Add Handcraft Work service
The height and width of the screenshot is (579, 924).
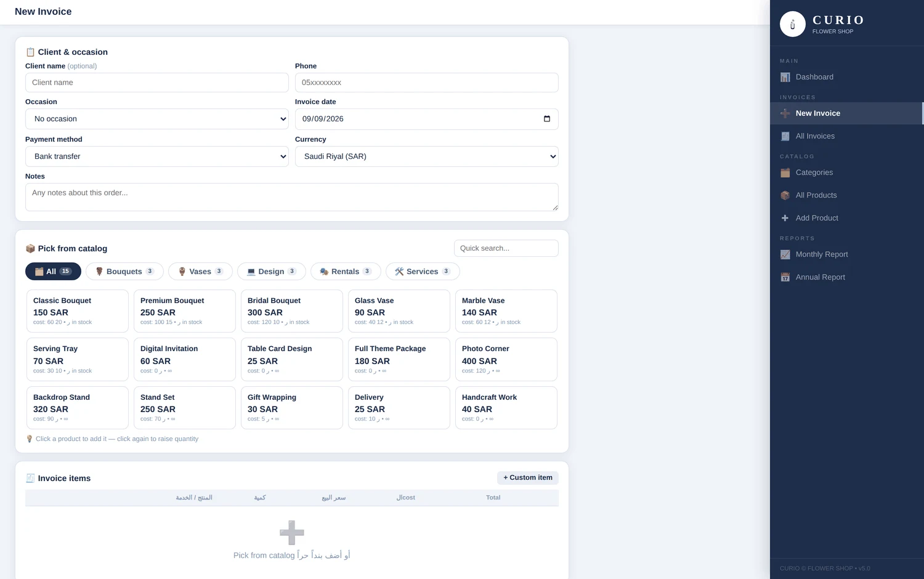[506, 408]
